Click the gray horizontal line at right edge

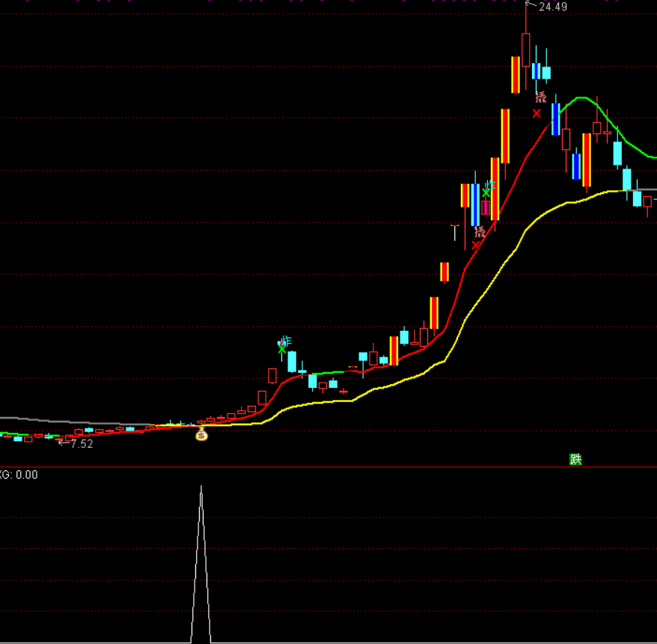pyautogui.click(x=641, y=190)
